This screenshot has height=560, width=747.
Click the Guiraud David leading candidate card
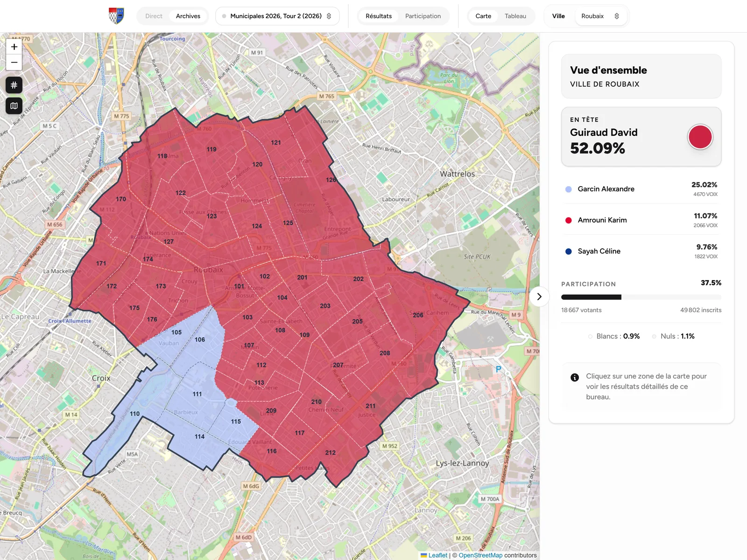pos(641,137)
